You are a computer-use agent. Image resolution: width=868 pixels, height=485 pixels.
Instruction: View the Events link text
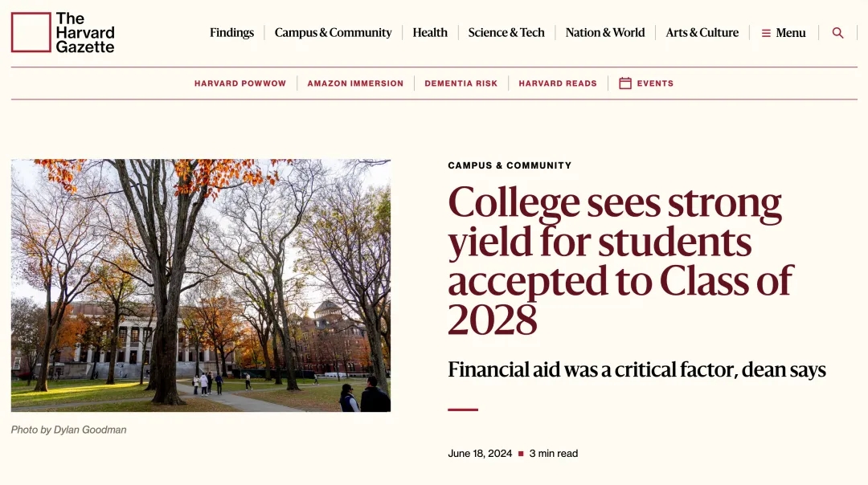point(655,84)
